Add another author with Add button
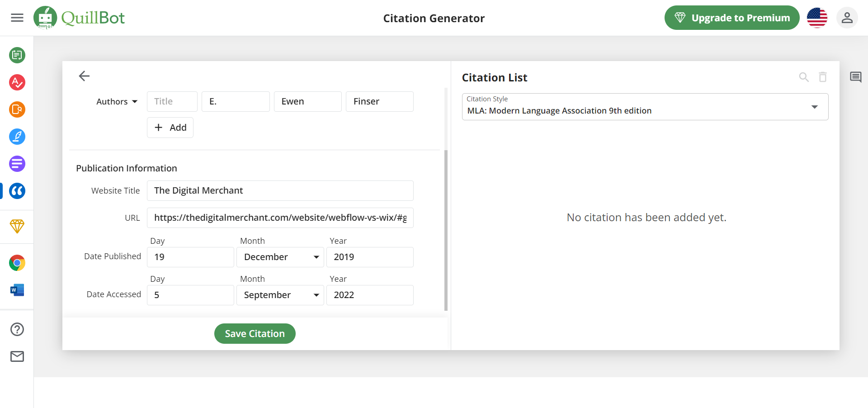This screenshot has height=408, width=868. [x=170, y=128]
